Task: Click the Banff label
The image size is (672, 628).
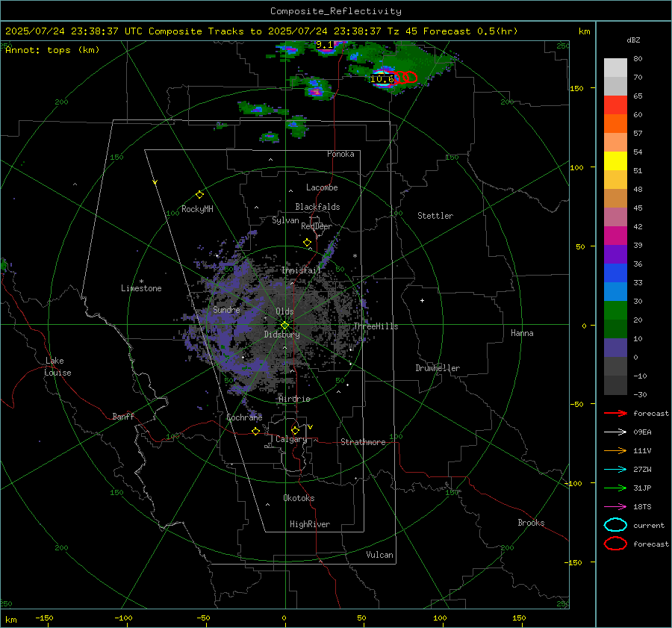Action: tap(123, 417)
